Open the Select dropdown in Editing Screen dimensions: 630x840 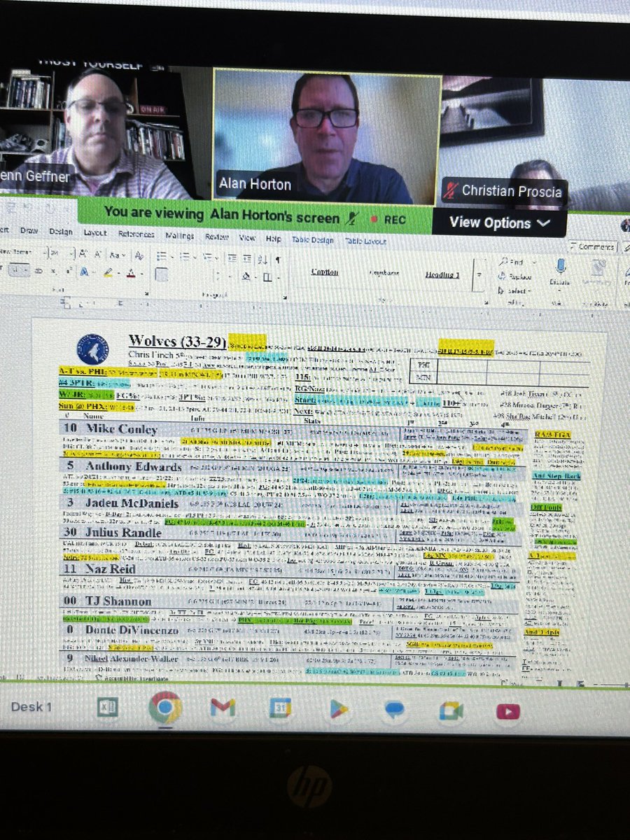tap(514, 290)
